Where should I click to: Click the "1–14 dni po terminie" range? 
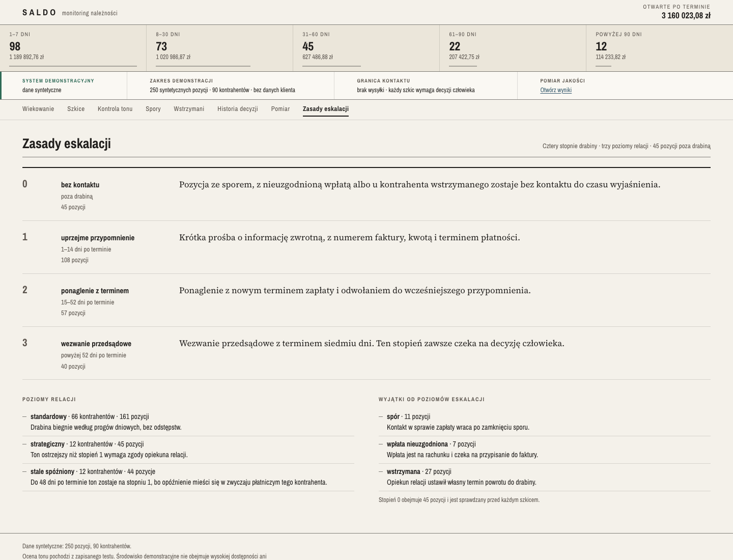pos(86,249)
